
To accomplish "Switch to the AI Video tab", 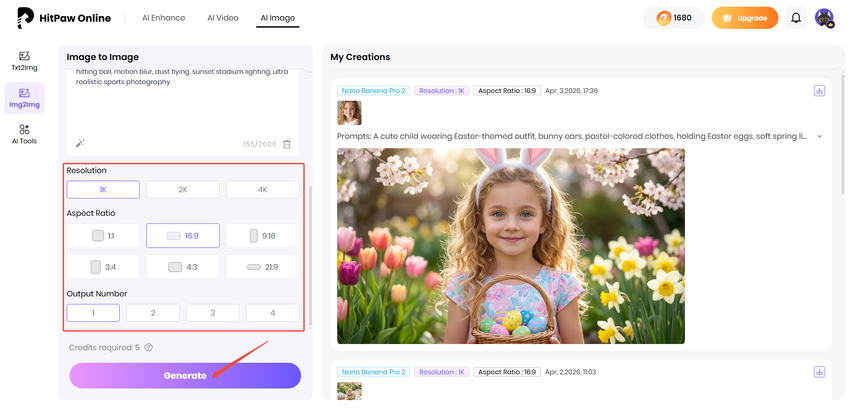I will (223, 18).
